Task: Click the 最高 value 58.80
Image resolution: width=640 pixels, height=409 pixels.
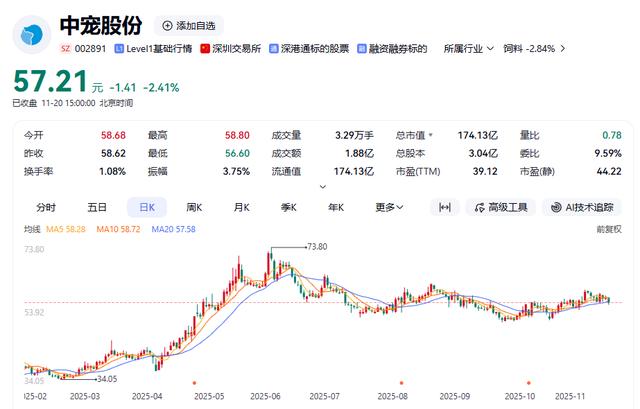Action: [237, 135]
